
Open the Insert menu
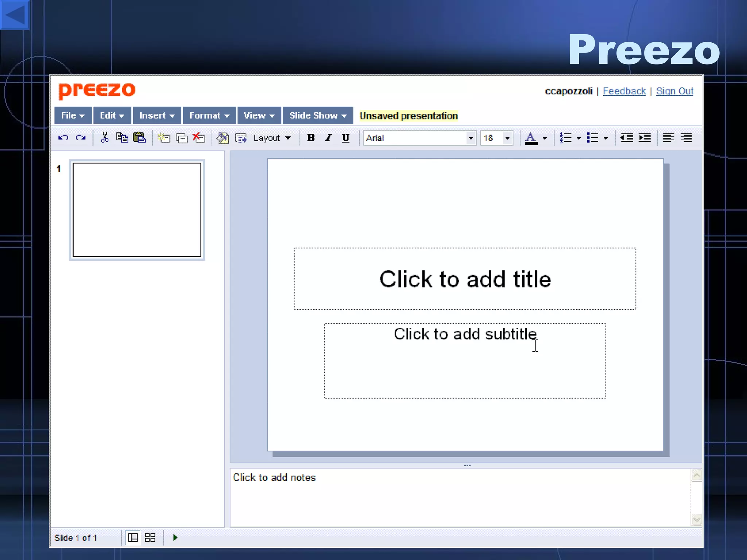pyautogui.click(x=157, y=116)
